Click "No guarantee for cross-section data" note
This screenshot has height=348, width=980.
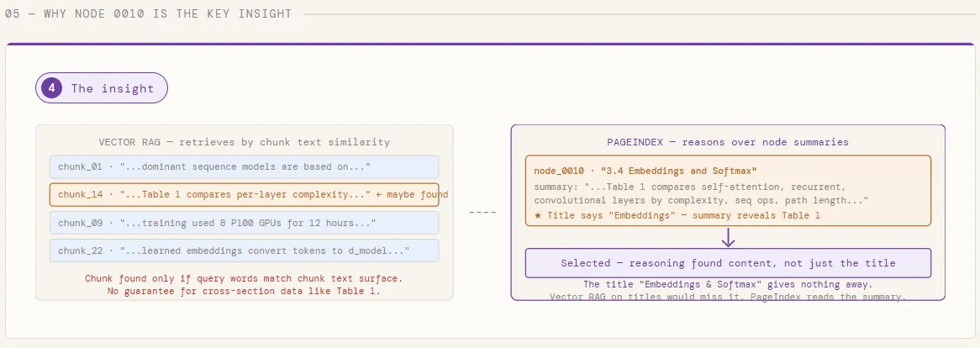(244, 291)
